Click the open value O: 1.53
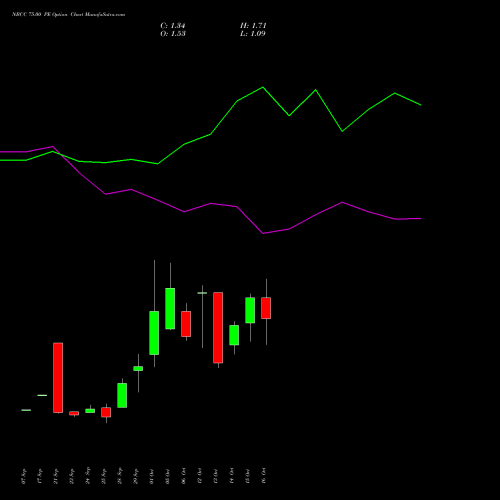The image size is (500, 500). tap(173, 34)
